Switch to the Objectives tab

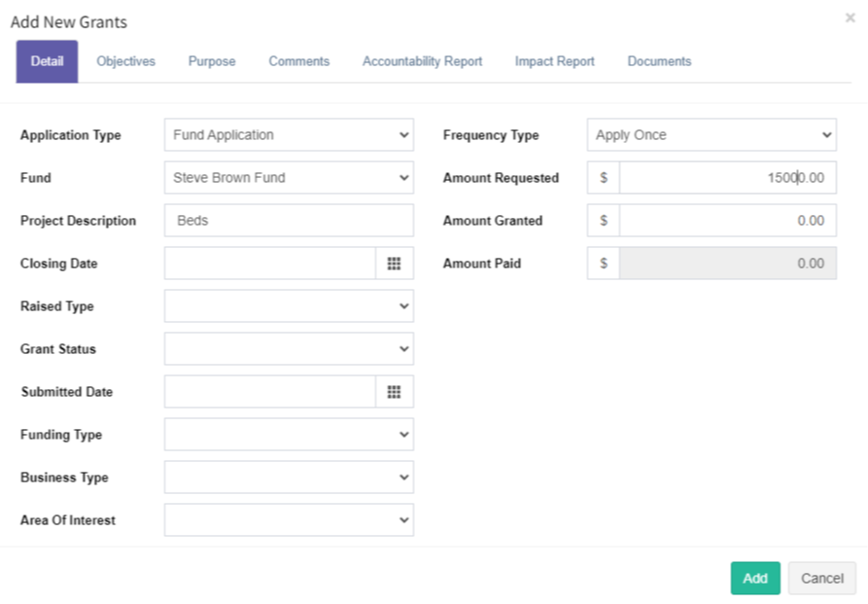pos(125,61)
